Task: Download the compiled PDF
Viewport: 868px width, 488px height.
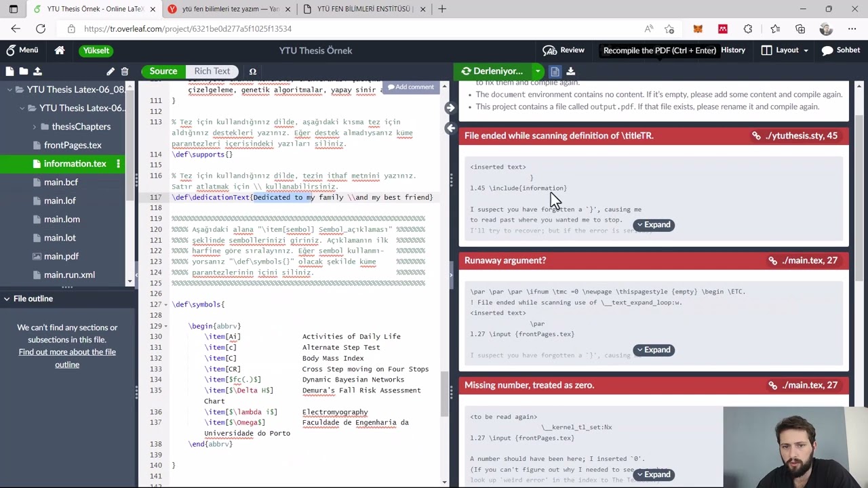Action: point(570,71)
